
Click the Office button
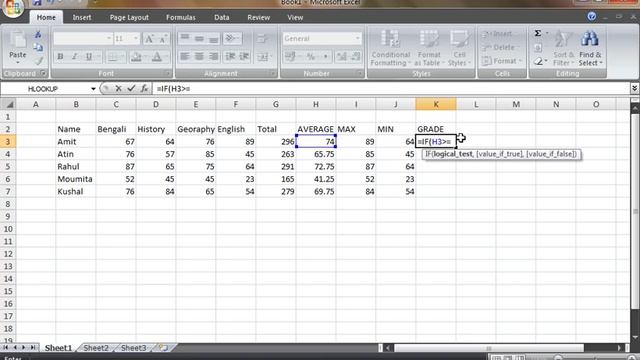[x=13, y=8]
